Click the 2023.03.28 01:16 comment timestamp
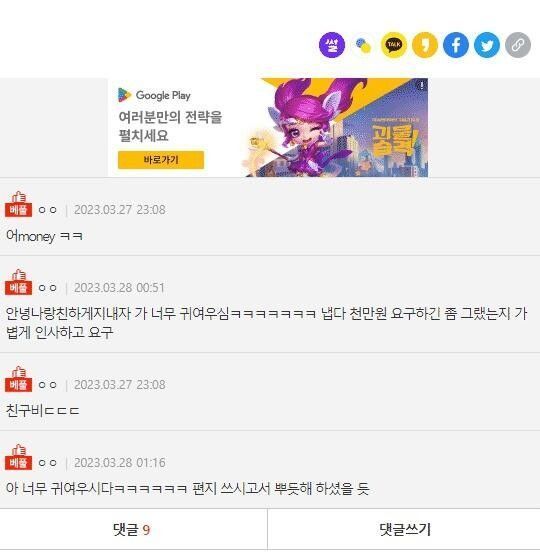The image size is (540, 553). 120,463
